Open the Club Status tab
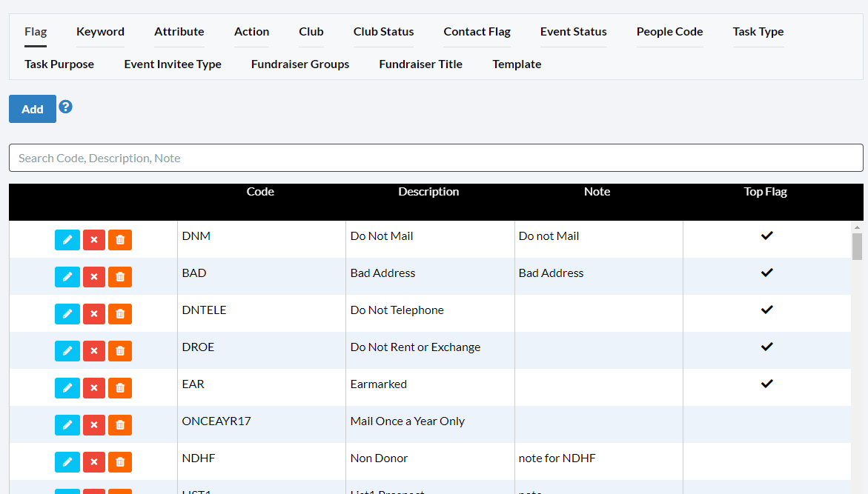The image size is (868, 494). (384, 32)
